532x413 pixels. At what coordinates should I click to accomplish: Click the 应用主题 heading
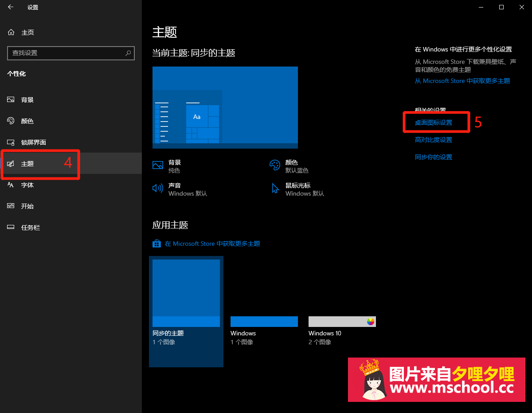point(170,225)
